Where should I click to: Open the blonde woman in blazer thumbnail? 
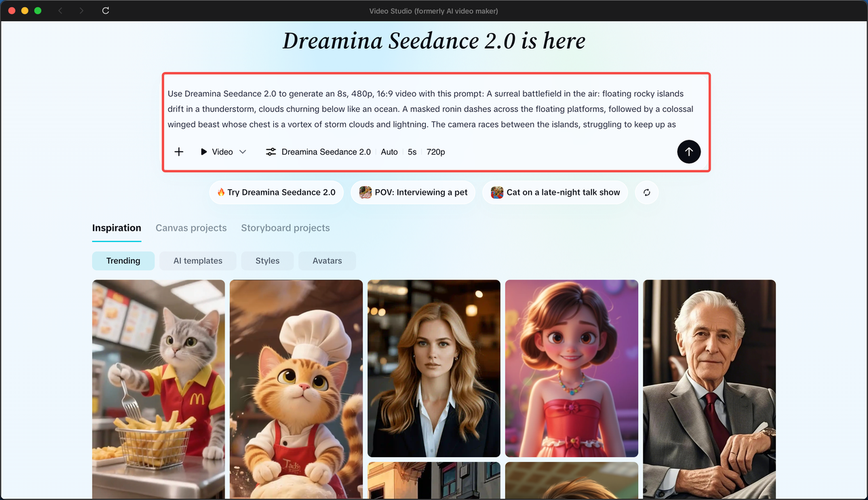tap(434, 368)
